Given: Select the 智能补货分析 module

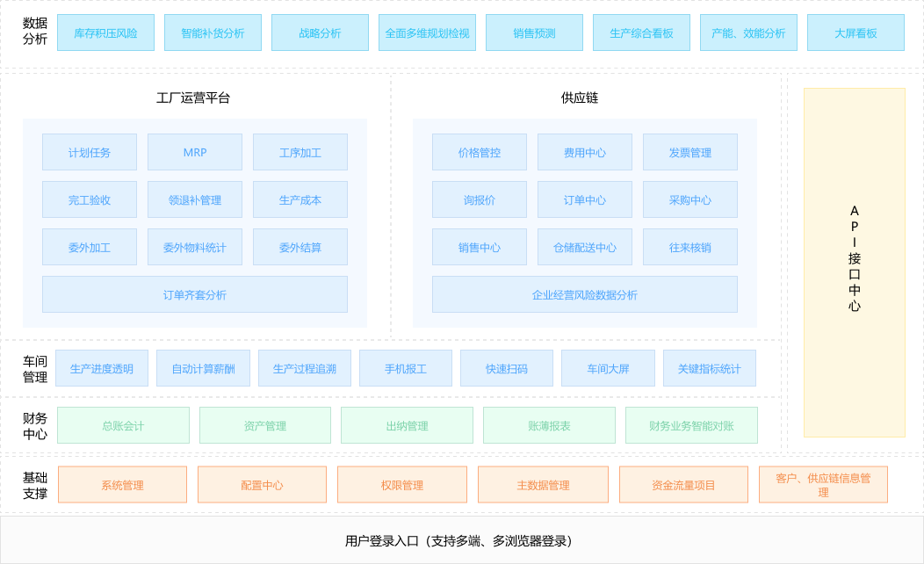Looking at the screenshot, I should (213, 33).
